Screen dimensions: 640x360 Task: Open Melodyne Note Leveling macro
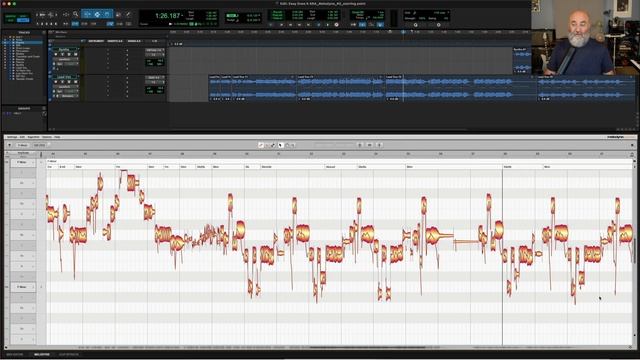tap(379, 145)
